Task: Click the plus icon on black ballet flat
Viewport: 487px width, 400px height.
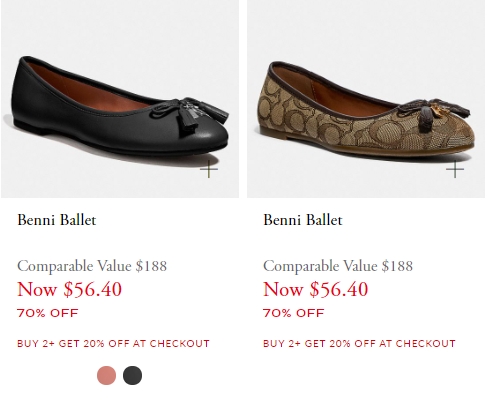Action: click(209, 169)
